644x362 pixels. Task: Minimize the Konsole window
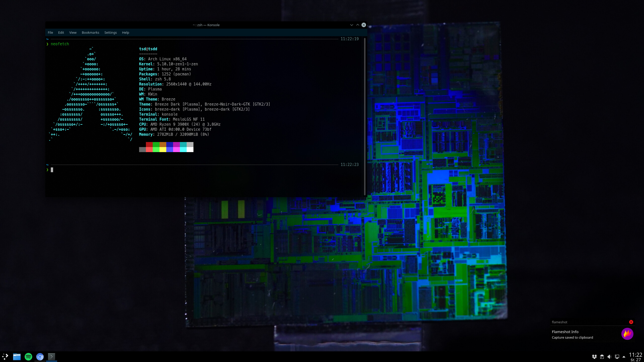[352, 25]
